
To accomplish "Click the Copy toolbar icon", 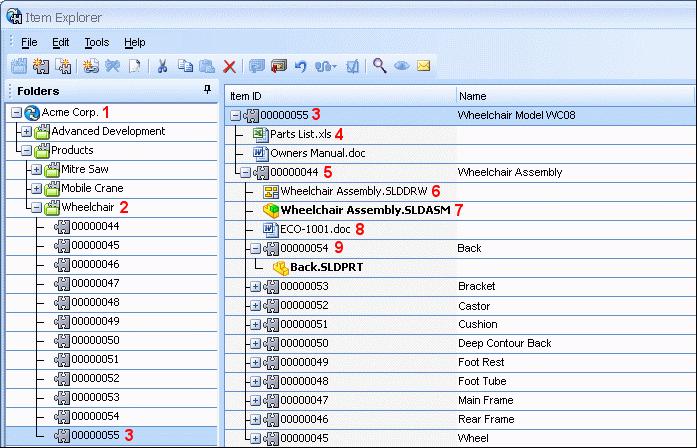I will pyautogui.click(x=185, y=66).
